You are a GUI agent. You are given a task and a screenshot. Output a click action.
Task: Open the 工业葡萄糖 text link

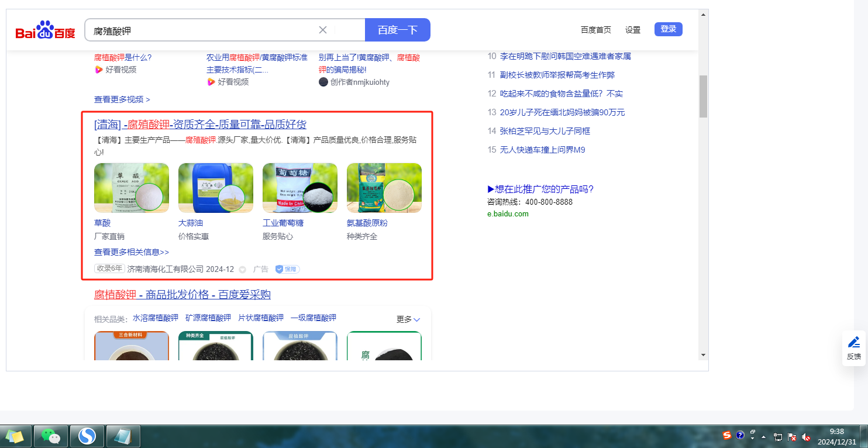[283, 223]
